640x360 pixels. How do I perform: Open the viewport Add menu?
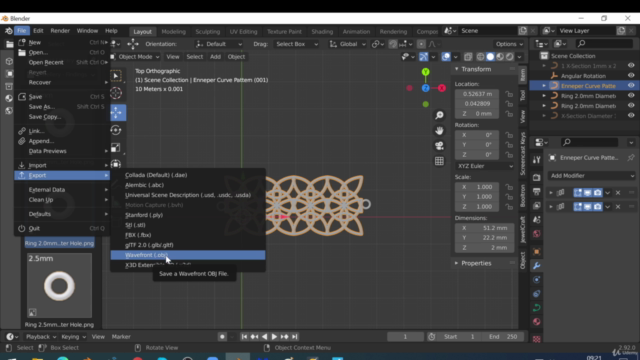pos(215,57)
